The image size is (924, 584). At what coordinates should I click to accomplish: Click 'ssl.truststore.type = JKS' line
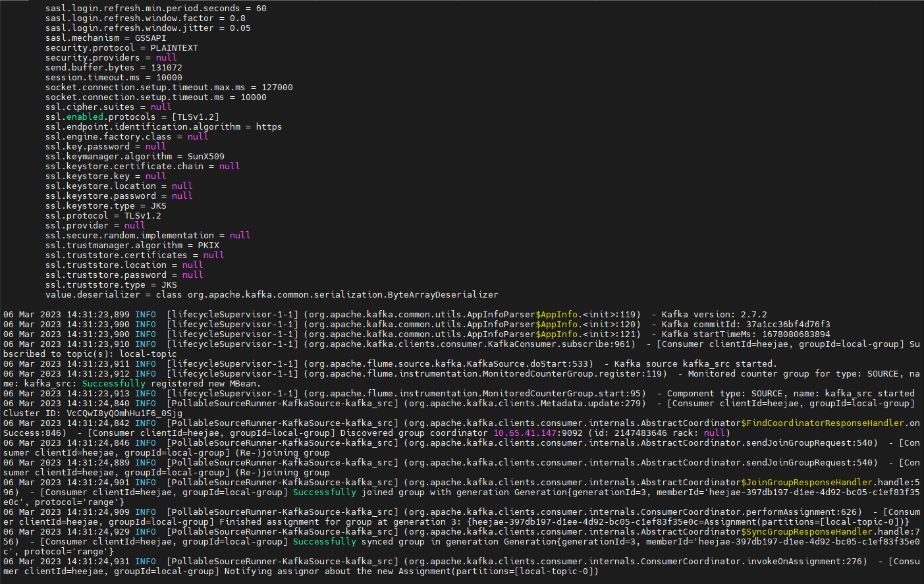pos(111,285)
